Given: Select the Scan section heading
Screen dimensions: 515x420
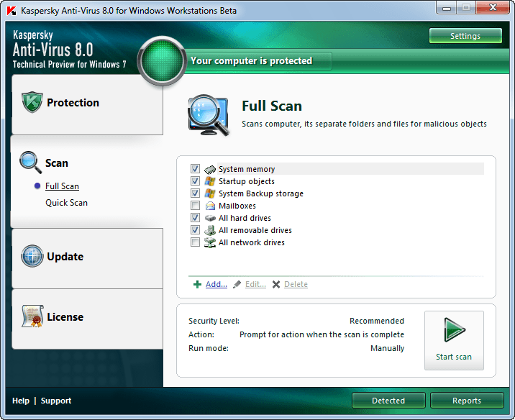Looking at the screenshot, I should pyautogui.click(x=57, y=163).
